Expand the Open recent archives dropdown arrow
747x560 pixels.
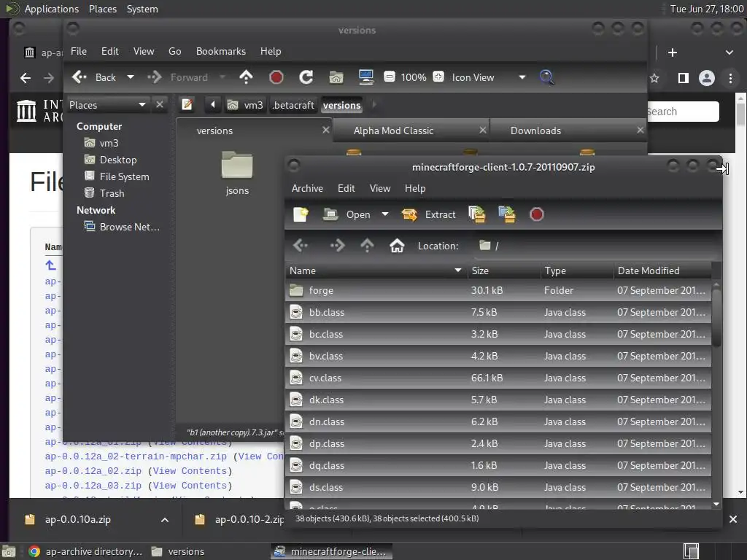coord(385,215)
